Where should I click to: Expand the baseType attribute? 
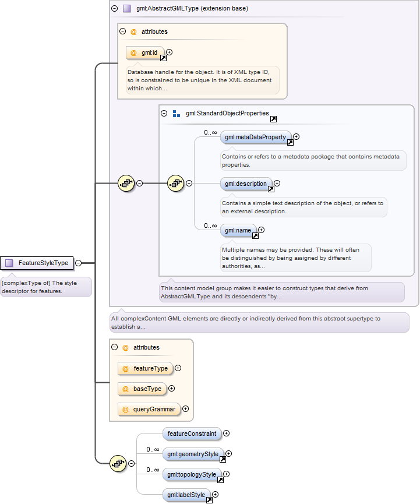172,388
